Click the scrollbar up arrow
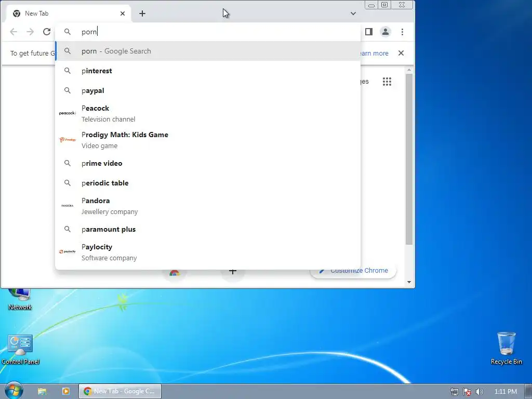Screen dimensions: 532x399 tap(409, 70)
